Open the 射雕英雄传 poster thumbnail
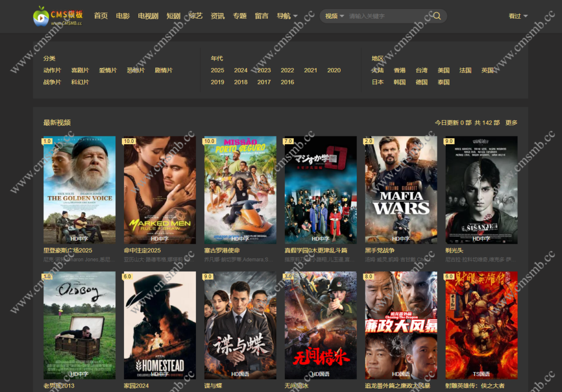 click(481, 326)
